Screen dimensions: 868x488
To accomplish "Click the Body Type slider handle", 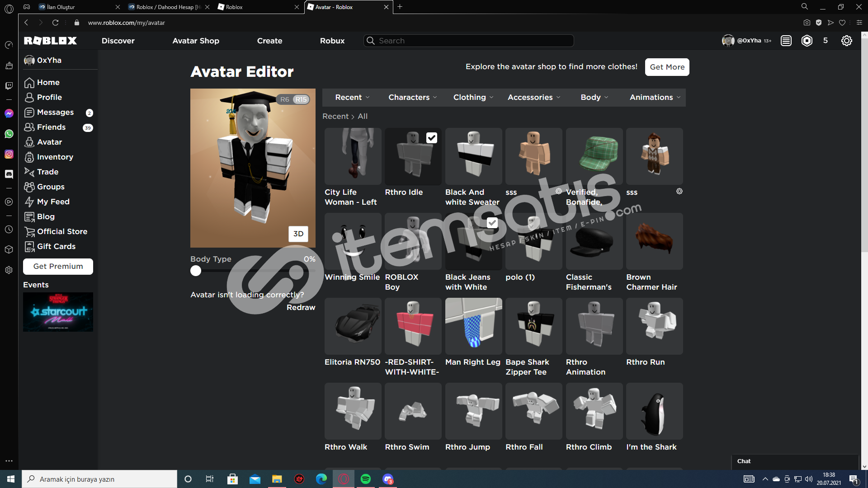I will point(196,271).
